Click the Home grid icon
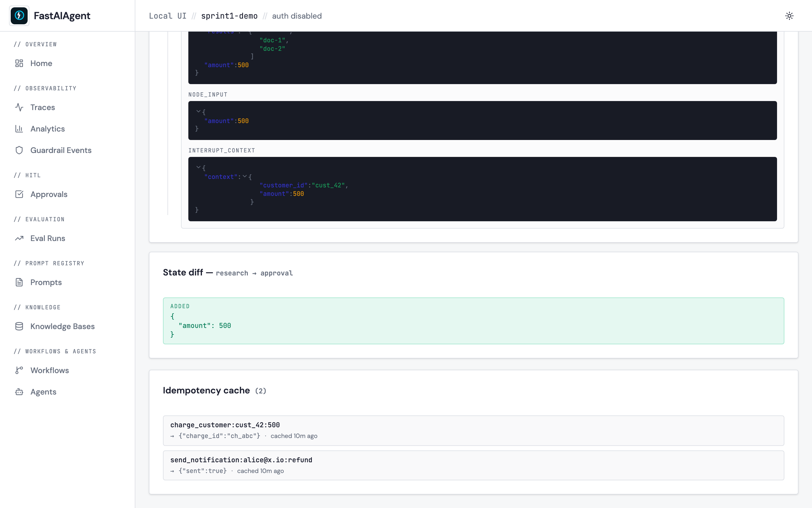 pos(19,63)
